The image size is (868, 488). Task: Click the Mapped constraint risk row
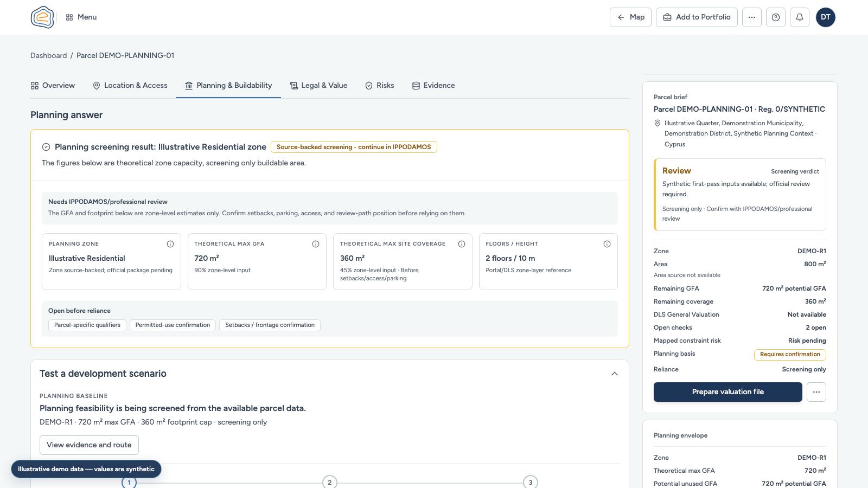[740, 341]
